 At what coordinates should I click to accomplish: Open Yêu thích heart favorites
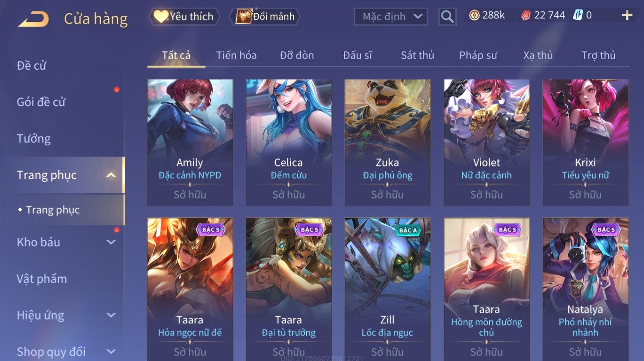point(184,17)
